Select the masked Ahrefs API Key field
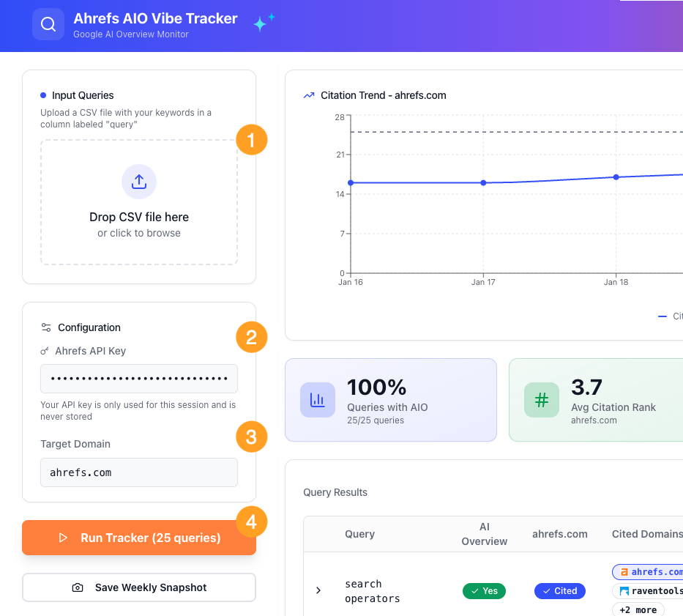 pos(138,379)
